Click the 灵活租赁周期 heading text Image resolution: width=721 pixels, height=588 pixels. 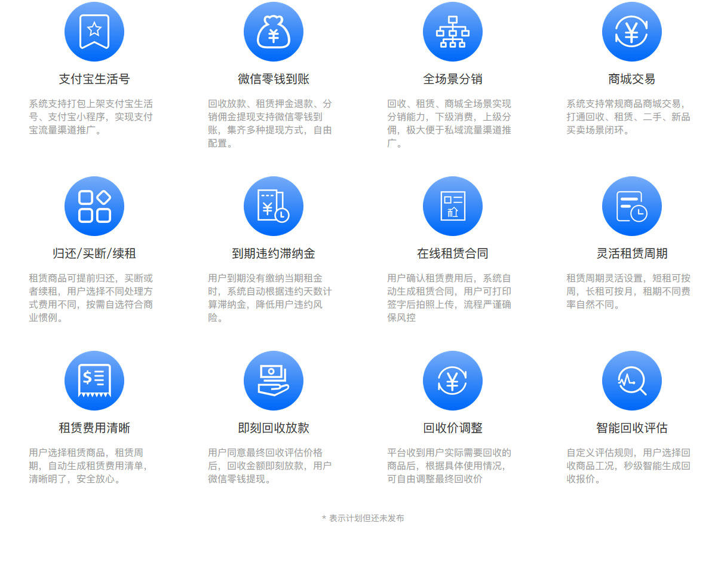pos(631,253)
